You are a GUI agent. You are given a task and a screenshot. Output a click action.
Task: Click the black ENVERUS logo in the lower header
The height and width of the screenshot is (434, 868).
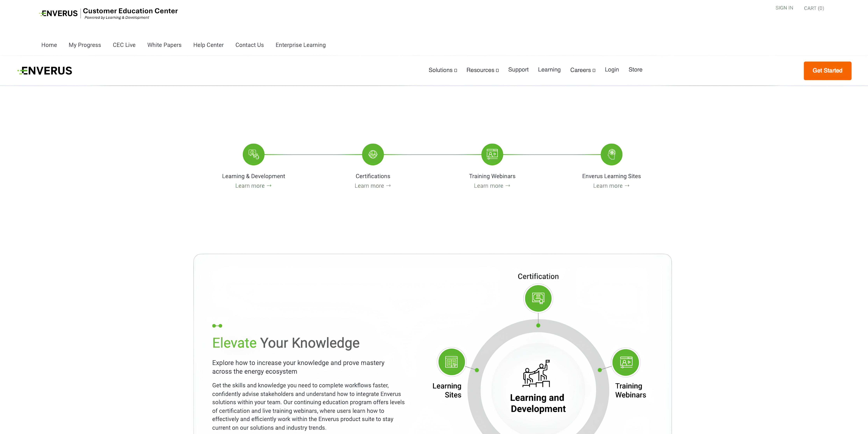[x=45, y=71]
